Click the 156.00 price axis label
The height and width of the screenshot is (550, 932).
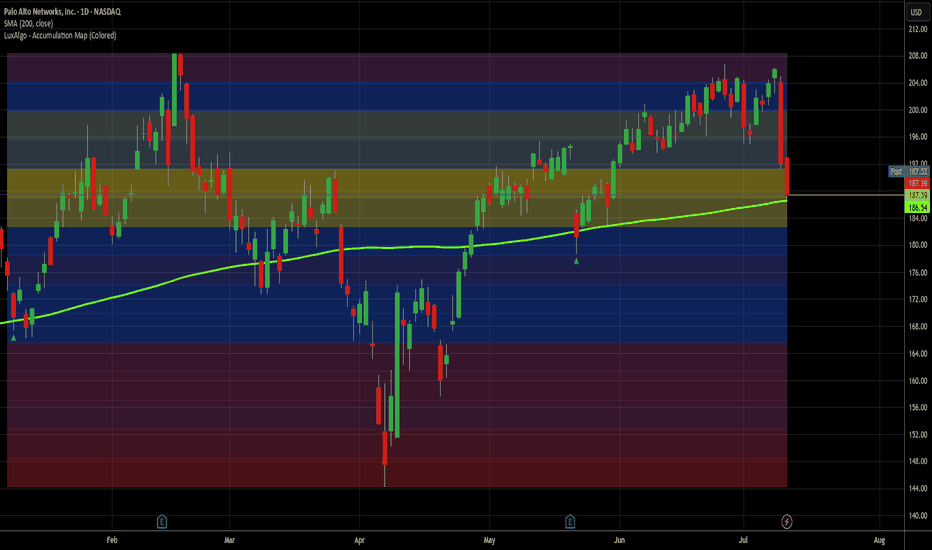tap(918, 408)
